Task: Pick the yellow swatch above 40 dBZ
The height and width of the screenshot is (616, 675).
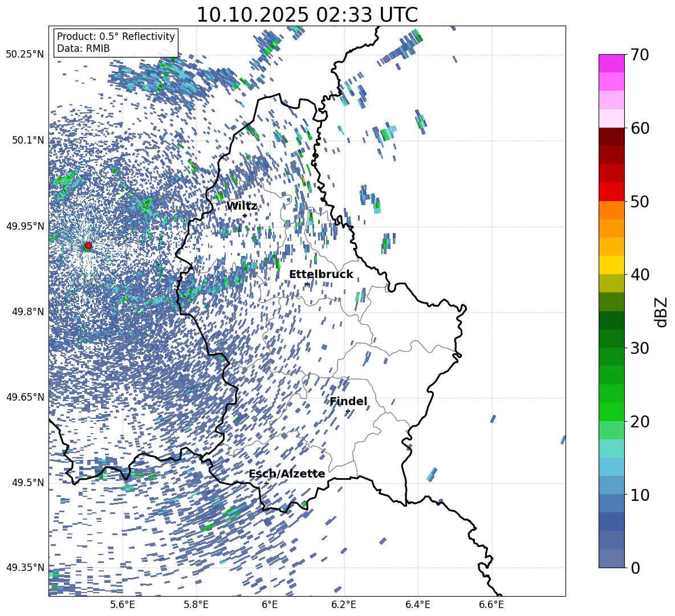Action: tap(611, 265)
